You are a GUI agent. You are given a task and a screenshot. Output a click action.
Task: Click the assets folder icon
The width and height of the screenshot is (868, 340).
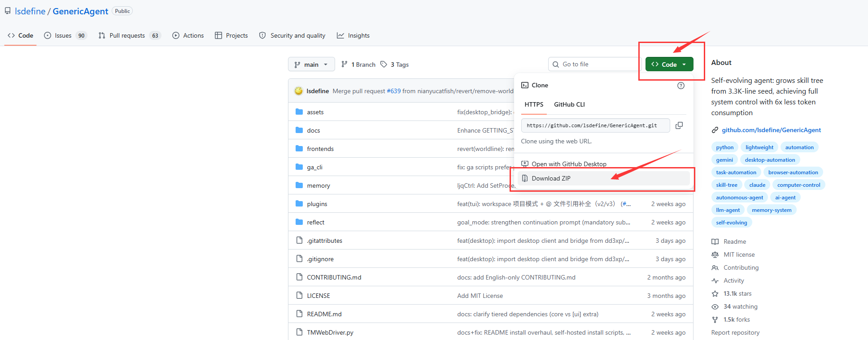pyautogui.click(x=299, y=112)
